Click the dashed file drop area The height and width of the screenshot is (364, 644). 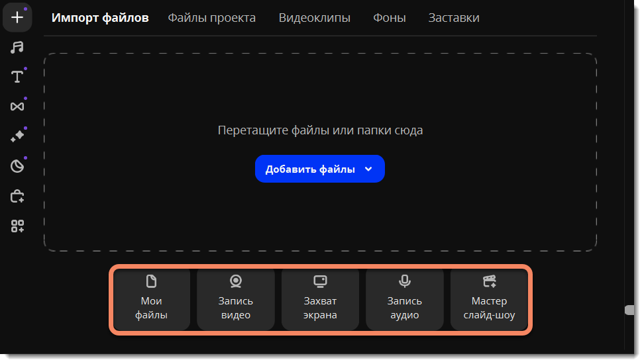coord(320,93)
